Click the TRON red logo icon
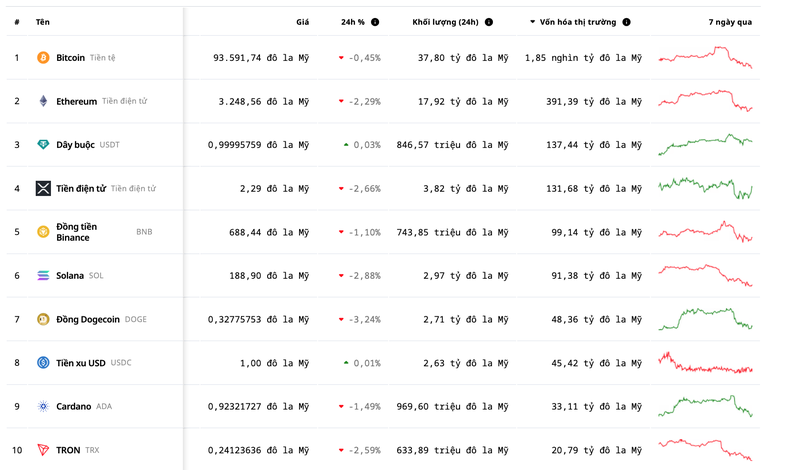The height and width of the screenshot is (470, 800). tap(43, 450)
